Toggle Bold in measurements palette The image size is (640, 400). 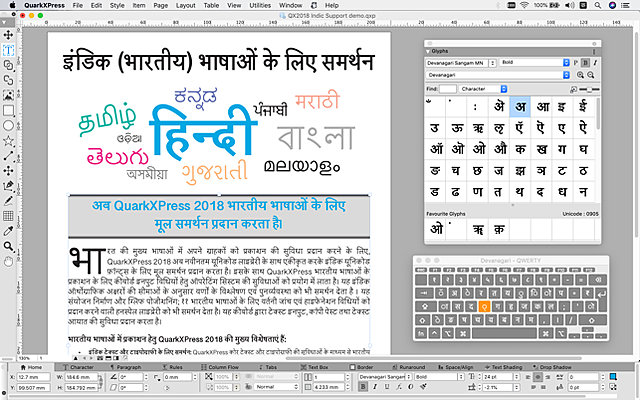(x=363, y=387)
